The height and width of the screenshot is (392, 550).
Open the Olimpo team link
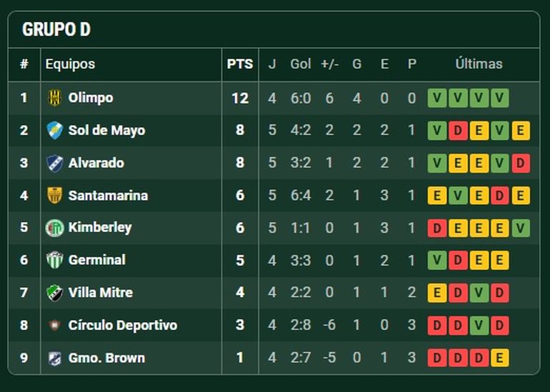coord(91,98)
